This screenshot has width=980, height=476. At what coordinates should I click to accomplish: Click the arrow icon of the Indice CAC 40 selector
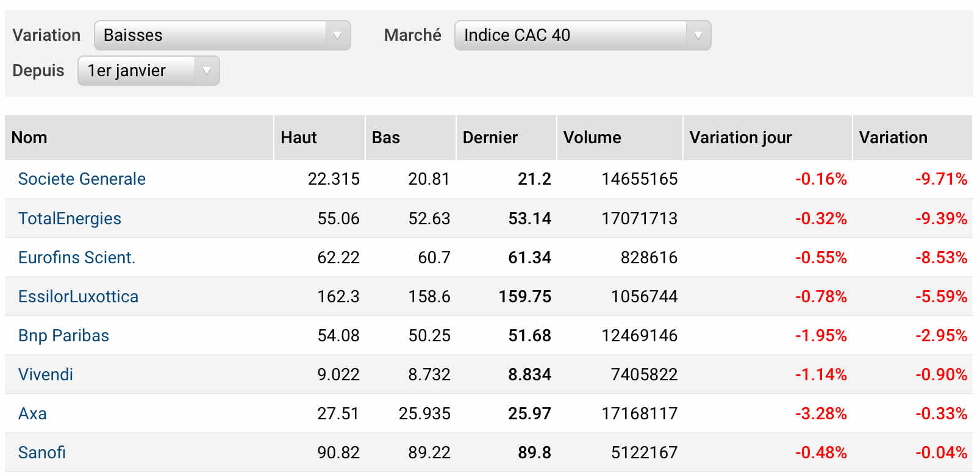(x=698, y=35)
